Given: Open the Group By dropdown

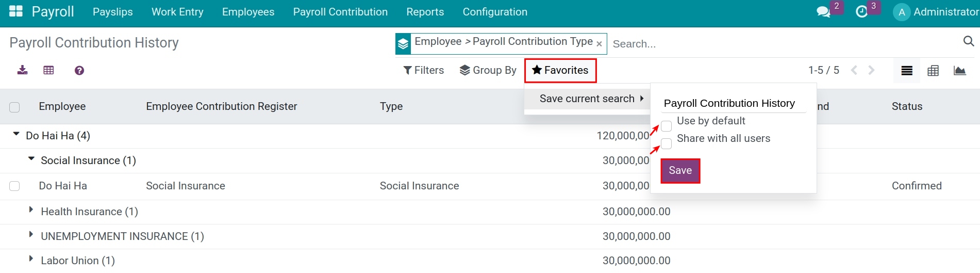Looking at the screenshot, I should 488,70.
